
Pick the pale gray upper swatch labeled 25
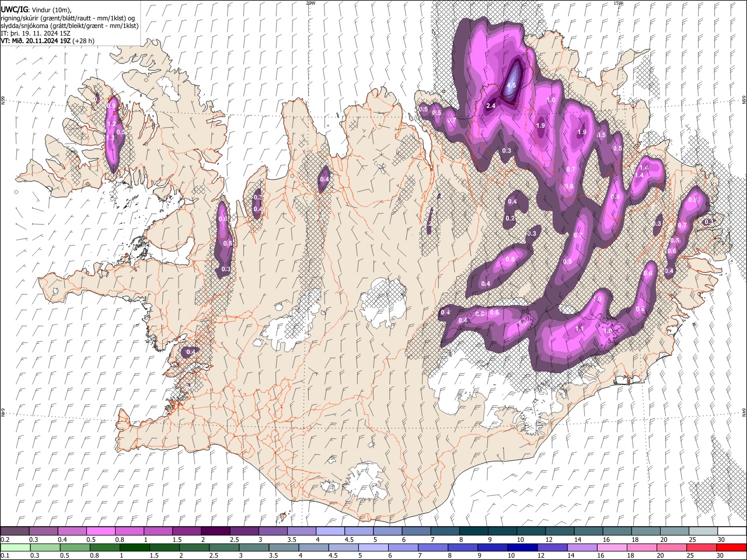tap(703, 531)
